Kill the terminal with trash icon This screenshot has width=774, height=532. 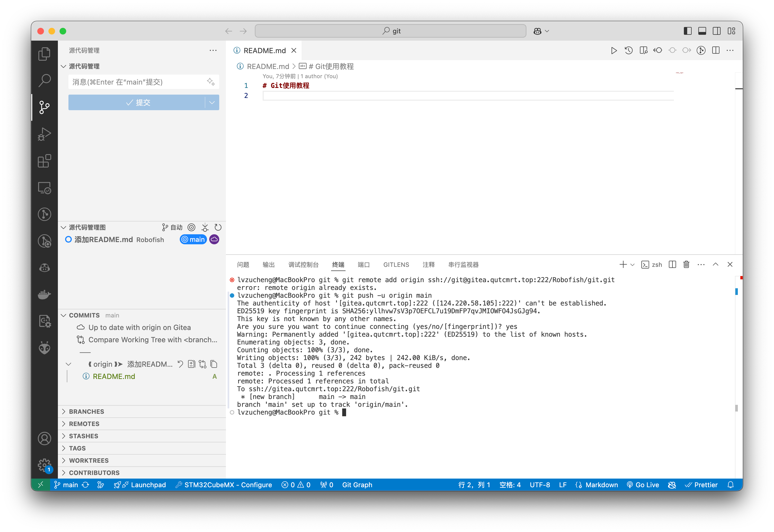coord(686,264)
